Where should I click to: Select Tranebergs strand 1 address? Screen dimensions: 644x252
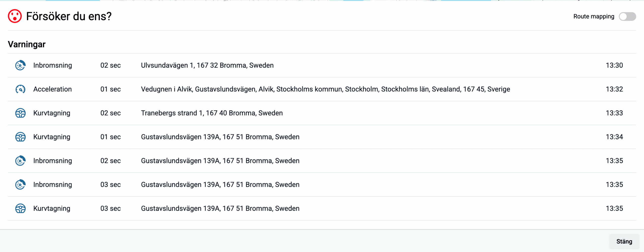coord(212,113)
